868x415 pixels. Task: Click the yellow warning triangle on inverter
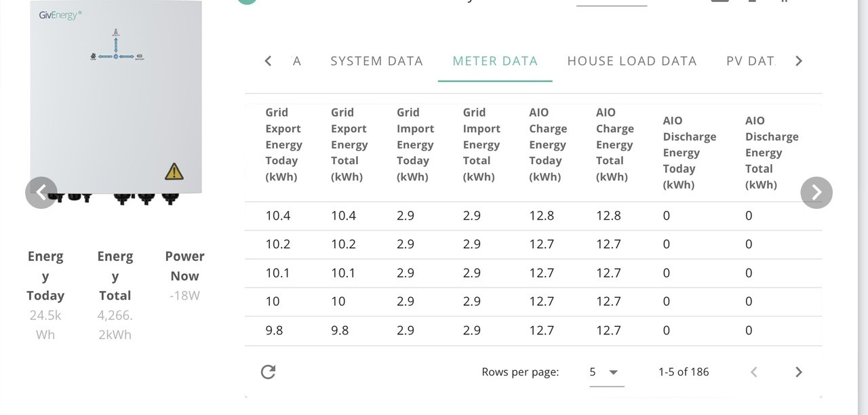pyautogui.click(x=174, y=171)
